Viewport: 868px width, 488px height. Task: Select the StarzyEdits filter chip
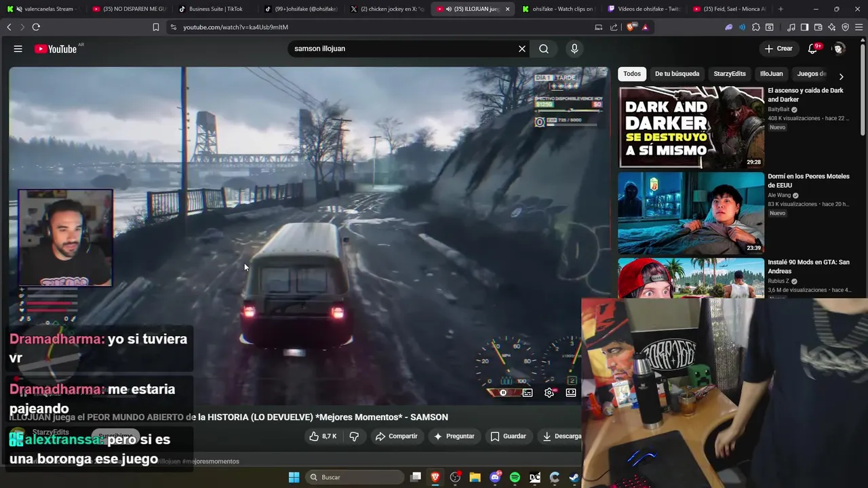pos(730,74)
